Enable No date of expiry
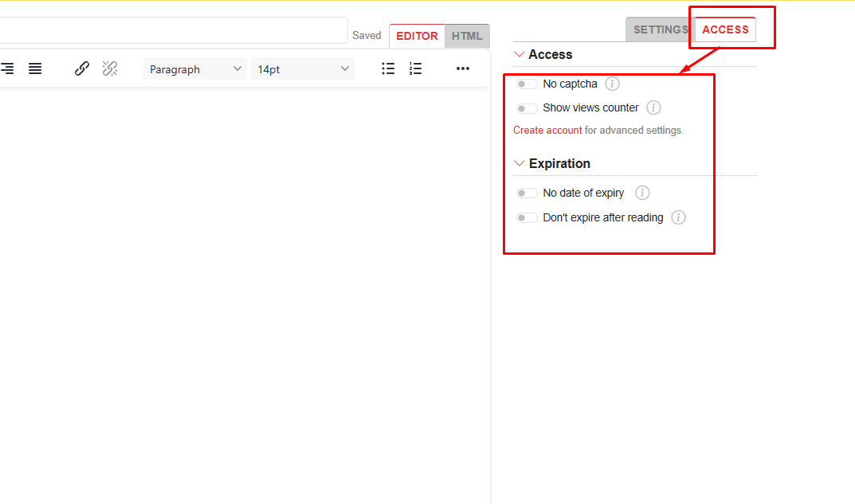The height and width of the screenshot is (504, 855). [526, 193]
